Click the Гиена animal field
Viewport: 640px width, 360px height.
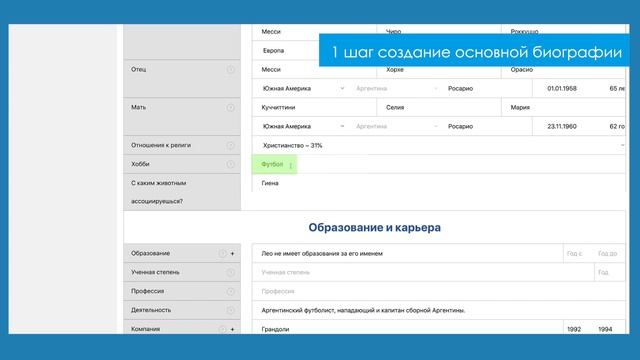point(439,183)
